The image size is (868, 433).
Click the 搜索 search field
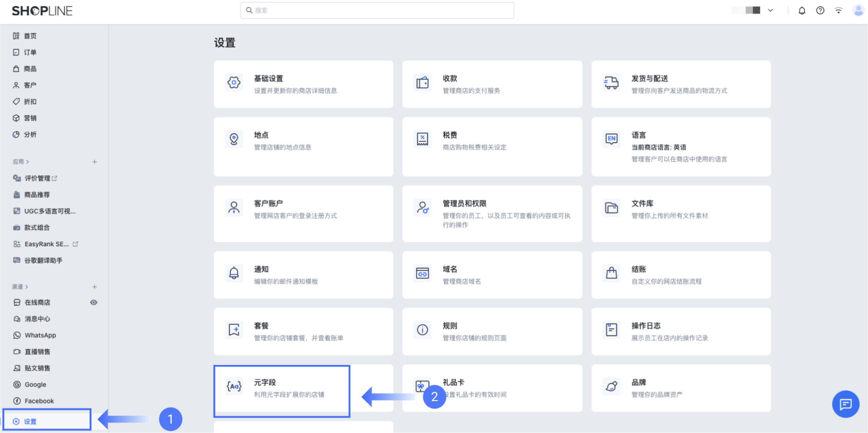click(x=377, y=10)
